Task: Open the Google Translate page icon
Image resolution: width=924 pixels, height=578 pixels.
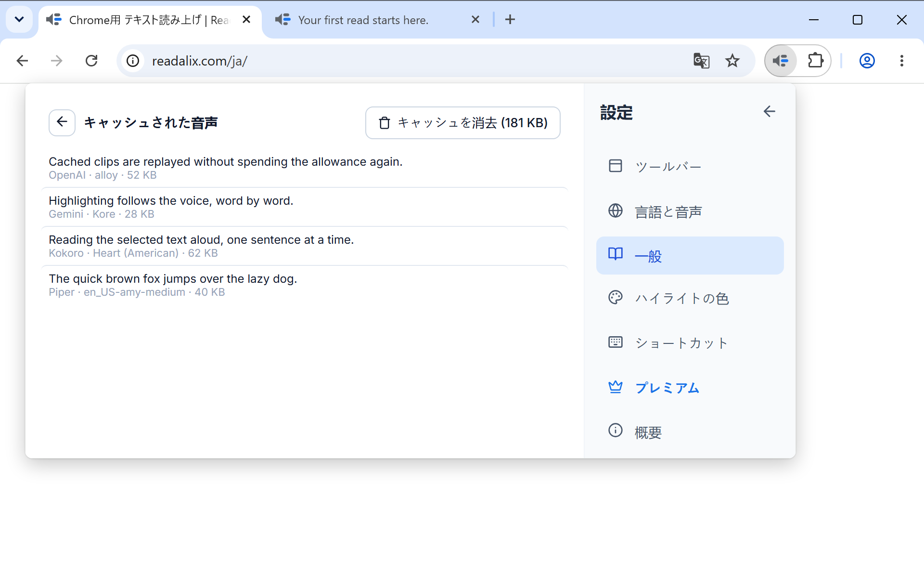Action: 701,61
